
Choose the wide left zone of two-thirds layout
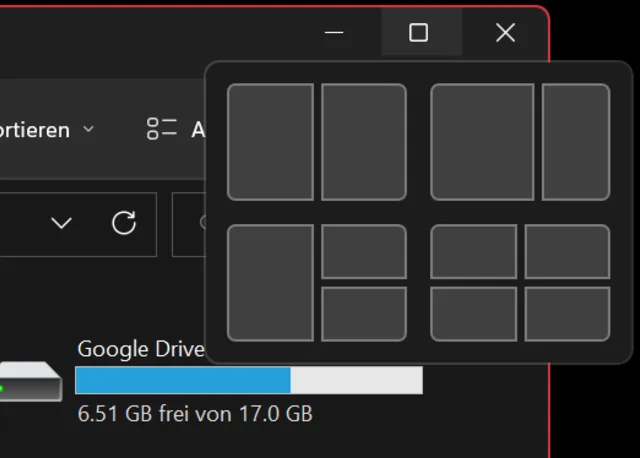point(483,142)
